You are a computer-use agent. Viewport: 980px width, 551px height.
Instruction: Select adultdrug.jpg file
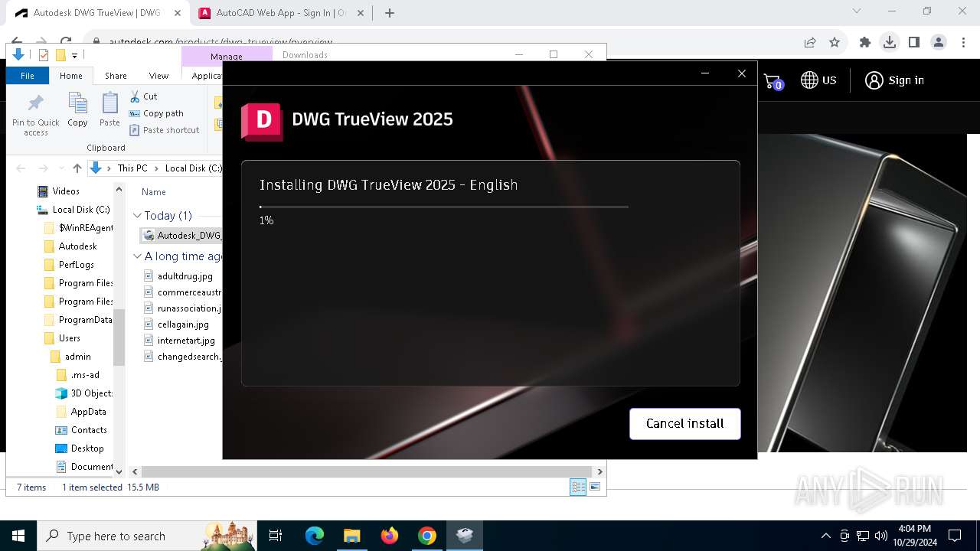185,276
